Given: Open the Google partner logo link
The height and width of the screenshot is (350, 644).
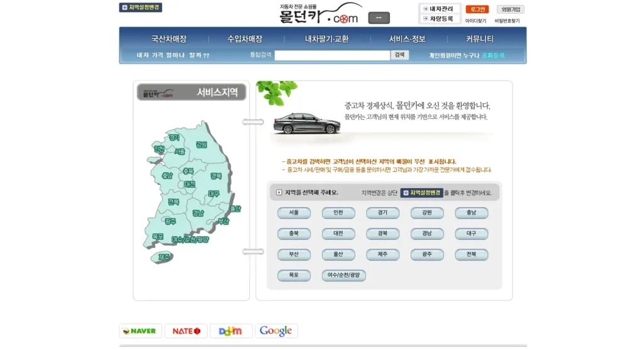Looking at the screenshot, I should pos(276,331).
